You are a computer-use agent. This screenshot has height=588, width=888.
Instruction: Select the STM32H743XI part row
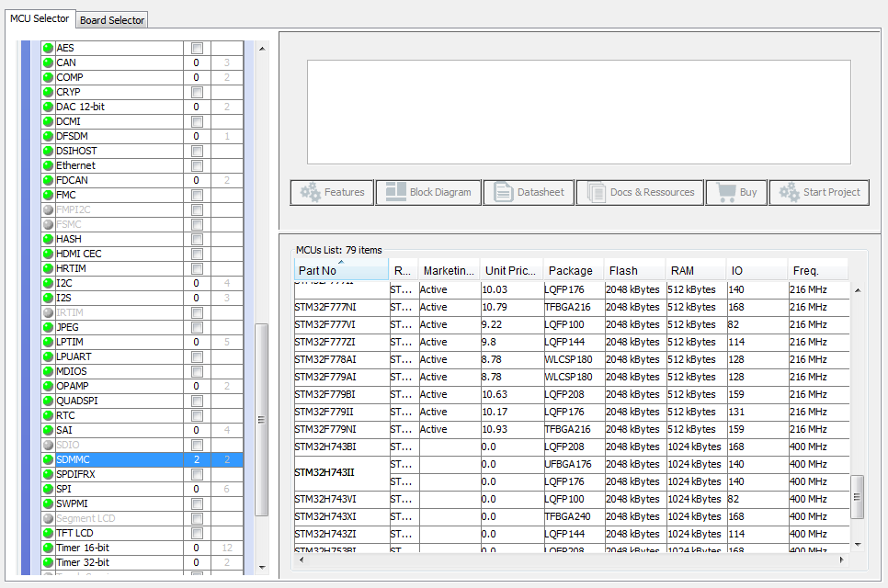tap(572, 516)
